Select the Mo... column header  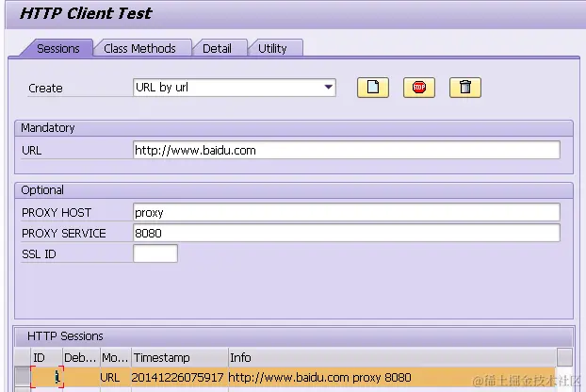click(x=116, y=358)
